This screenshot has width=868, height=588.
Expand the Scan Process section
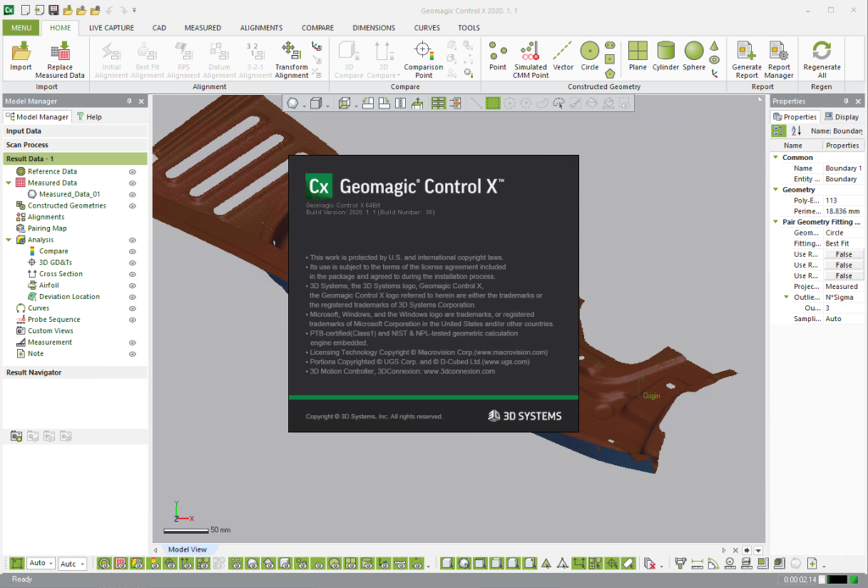[75, 145]
